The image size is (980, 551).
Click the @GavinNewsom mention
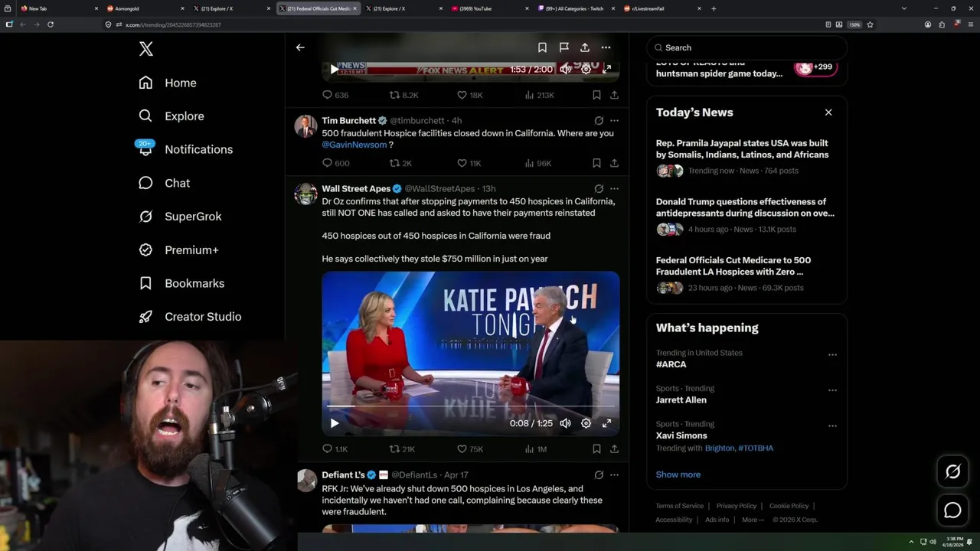(x=354, y=145)
